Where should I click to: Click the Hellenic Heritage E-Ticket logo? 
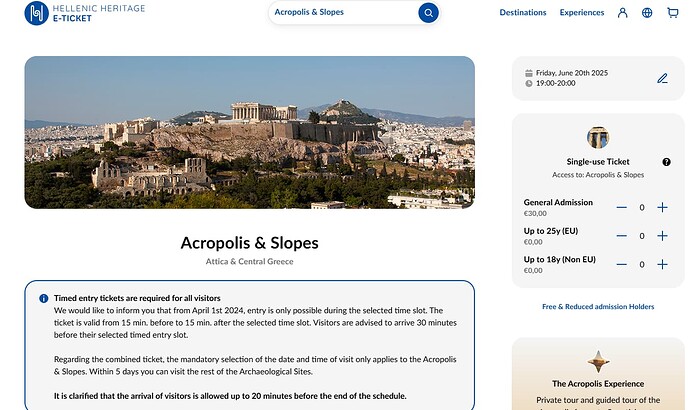(x=85, y=13)
